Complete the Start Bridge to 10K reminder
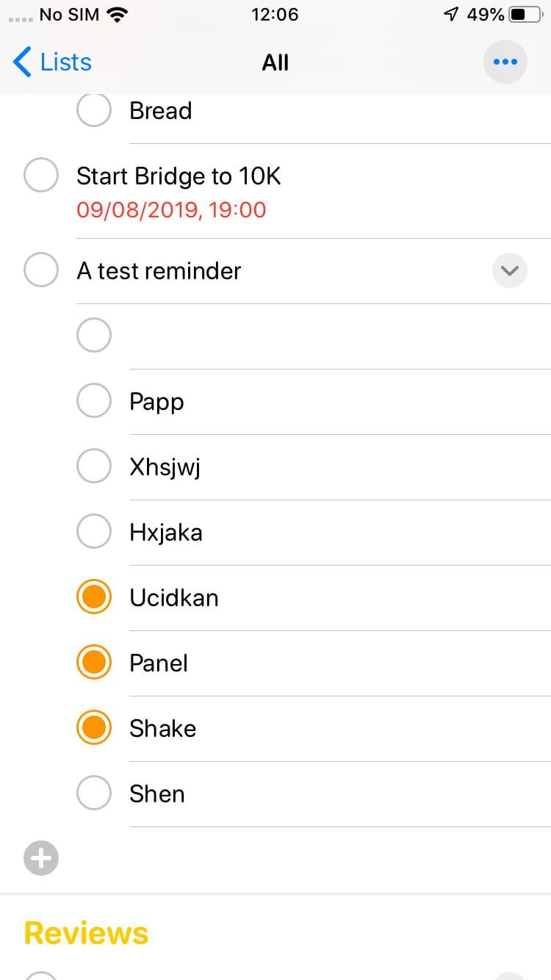Screen dimensions: 551x980 [41, 176]
